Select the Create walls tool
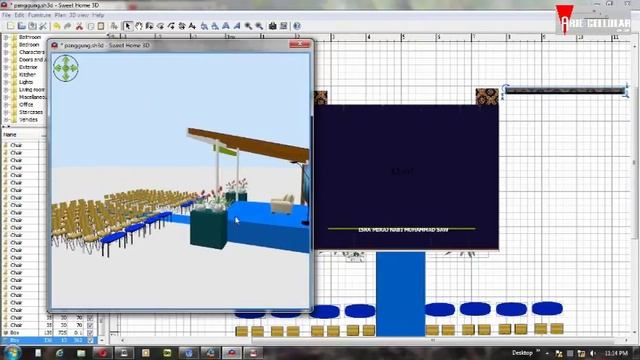This screenshot has width=640, height=360. click(x=149, y=26)
